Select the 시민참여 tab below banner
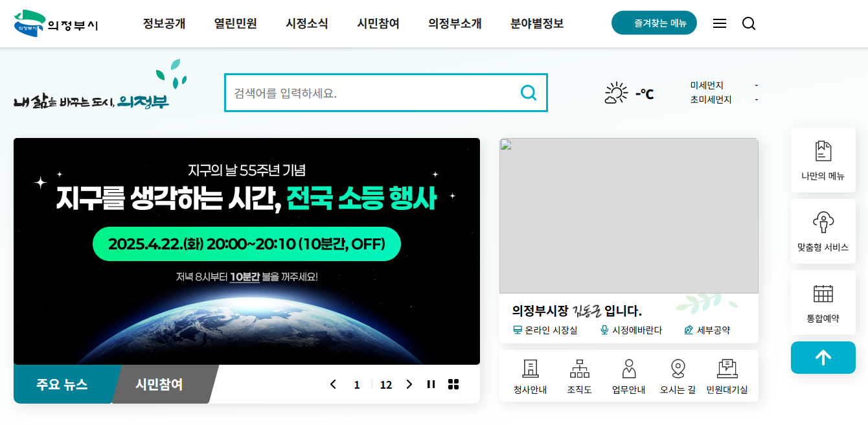This screenshot has height=425, width=868. 159,384
